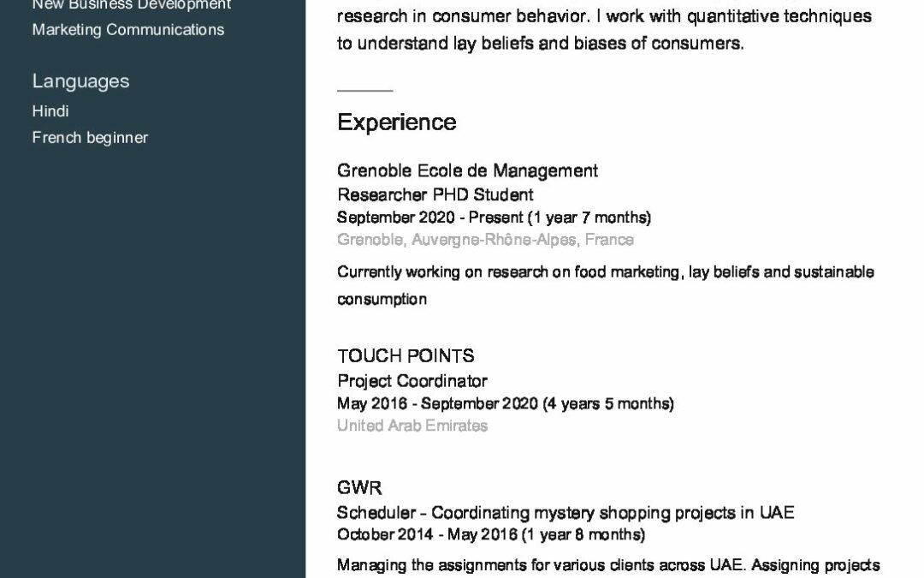Click the line about managing client assignments
This screenshot has width=924, height=578.
(608, 565)
